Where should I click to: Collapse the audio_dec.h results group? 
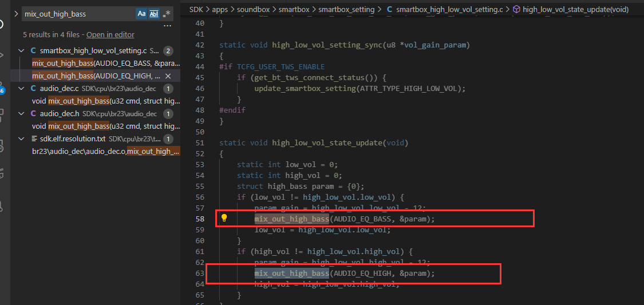[x=21, y=114]
